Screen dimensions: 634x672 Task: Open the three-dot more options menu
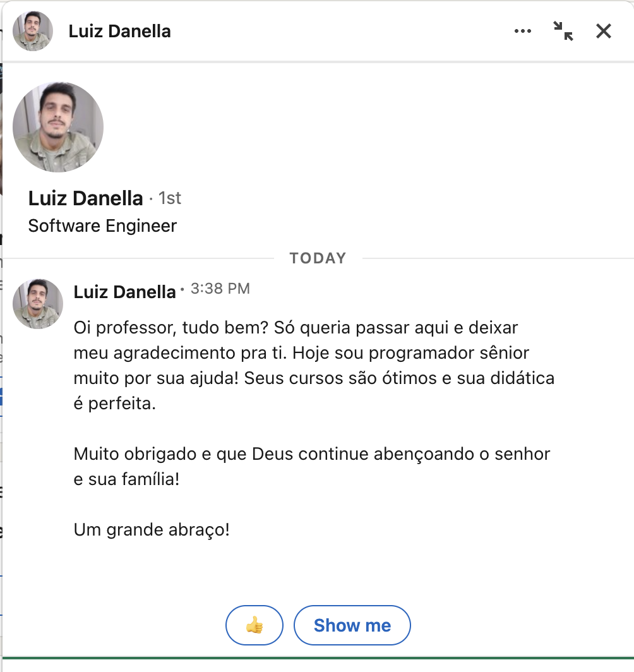click(523, 31)
